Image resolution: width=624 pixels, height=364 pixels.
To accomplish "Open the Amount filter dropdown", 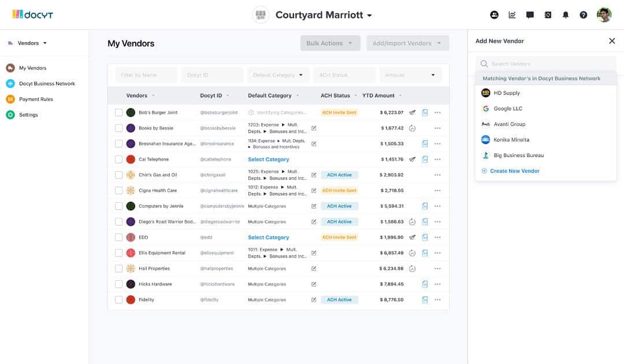I will [x=410, y=75].
